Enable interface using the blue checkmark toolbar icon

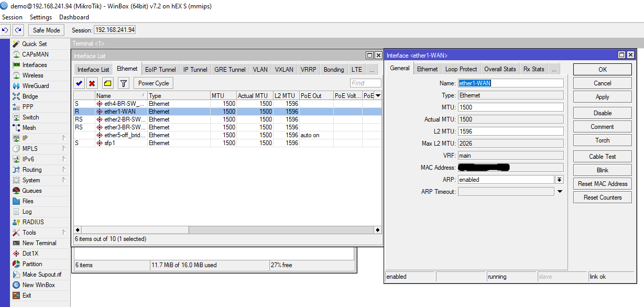click(79, 83)
